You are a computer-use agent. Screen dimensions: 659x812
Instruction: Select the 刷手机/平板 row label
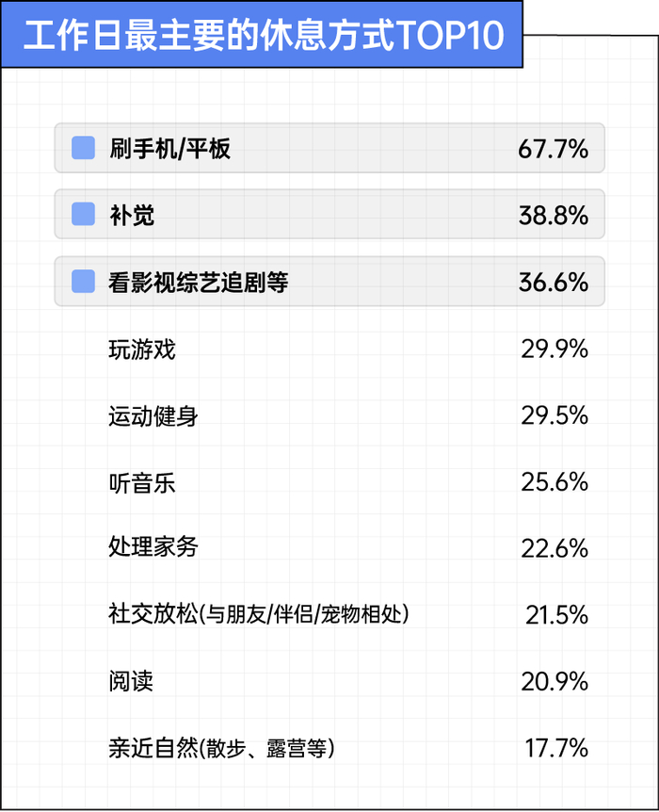169,149
